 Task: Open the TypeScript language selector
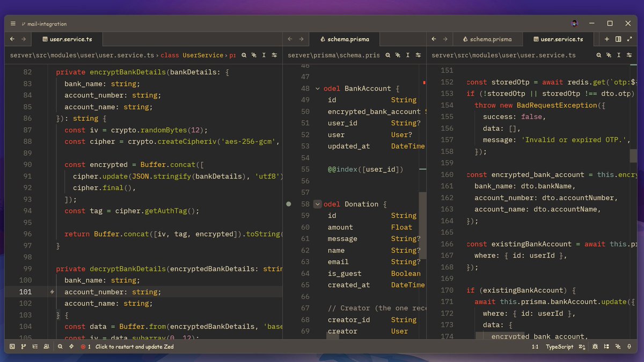[560, 347]
